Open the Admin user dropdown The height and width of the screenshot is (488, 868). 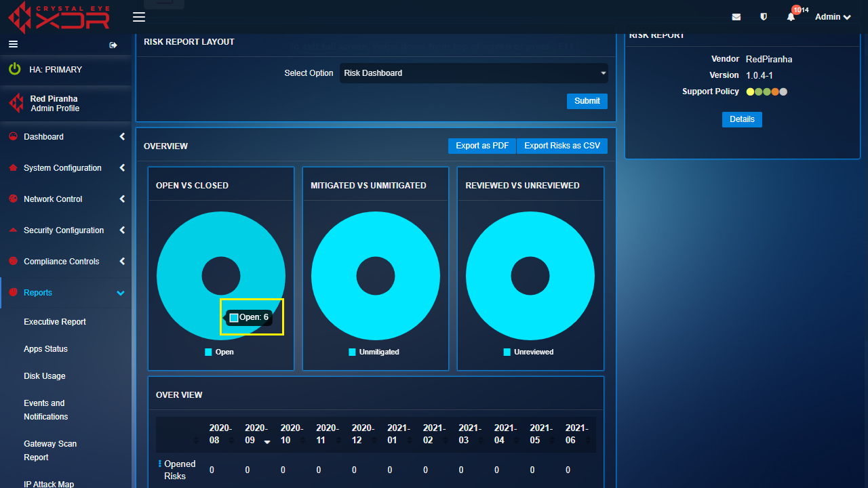(x=833, y=17)
